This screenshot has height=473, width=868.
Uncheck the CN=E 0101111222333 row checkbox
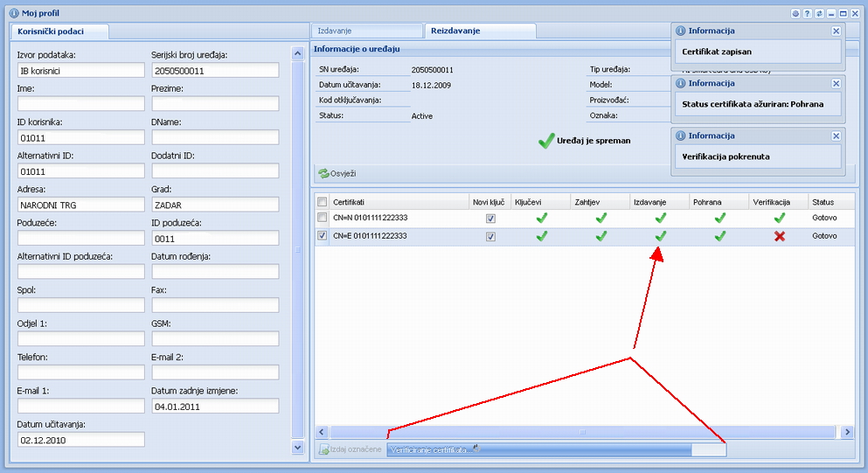pyautogui.click(x=323, y=236)
